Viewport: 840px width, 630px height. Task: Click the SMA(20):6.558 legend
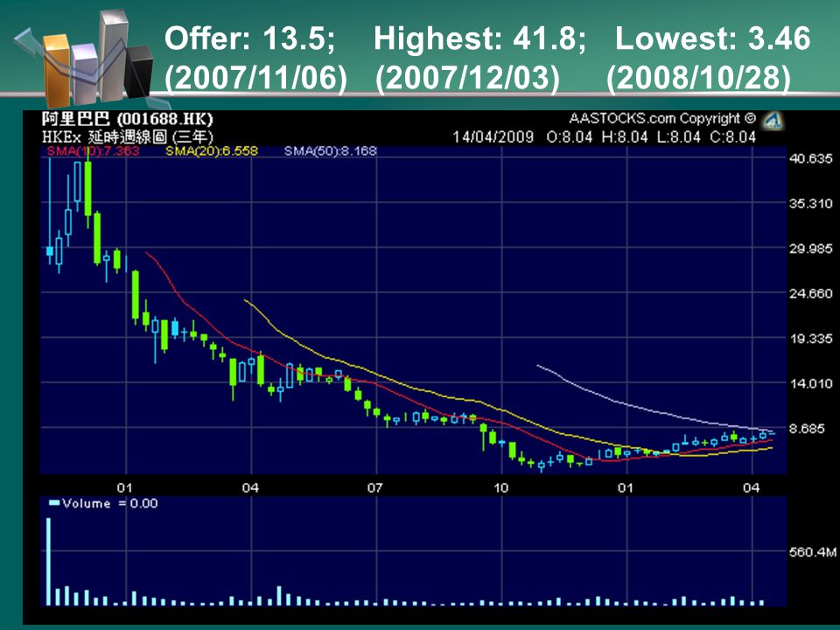[212, 151]
